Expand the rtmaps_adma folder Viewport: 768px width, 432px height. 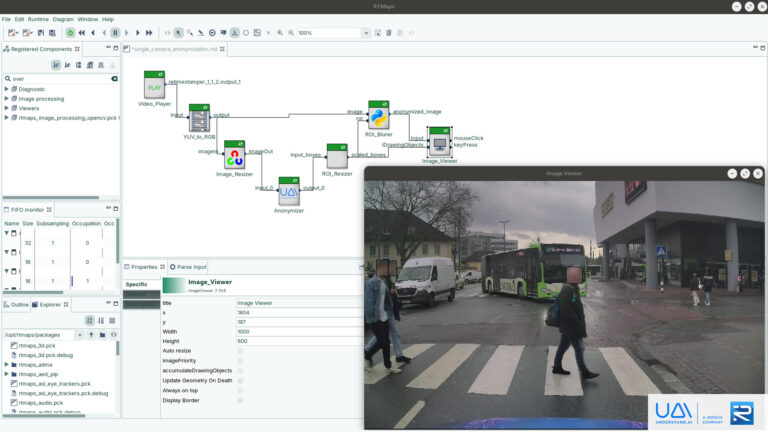[x=6, y=364]
